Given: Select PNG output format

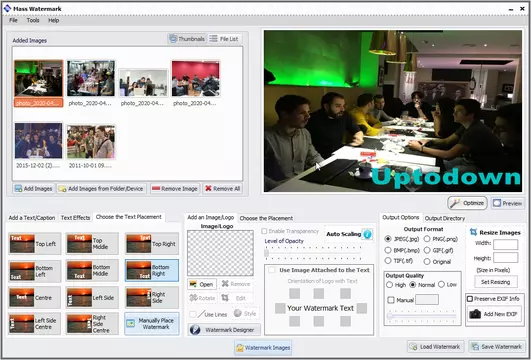Looking at the screenshot, I should pyautogui.click(x=427, y=239).
